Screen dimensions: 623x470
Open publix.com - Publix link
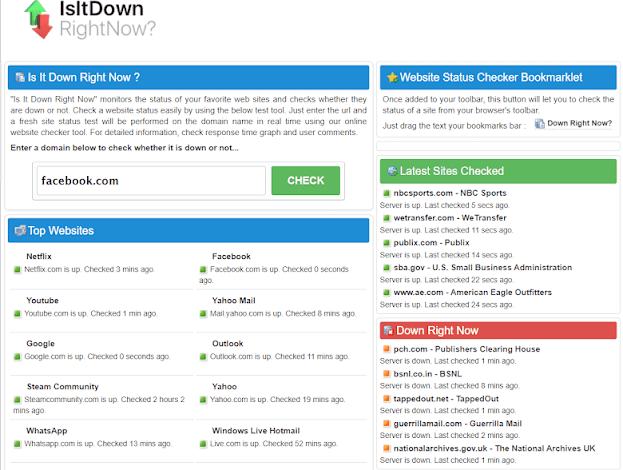coord(431,243)
